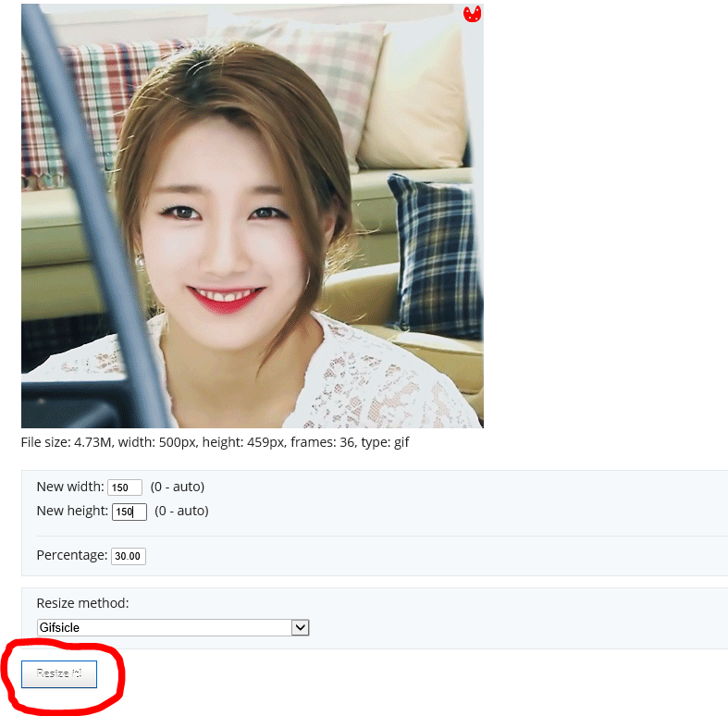This screenshot has width=728, height=716.
Task: Select the New height input field
Action: point(130,512)
